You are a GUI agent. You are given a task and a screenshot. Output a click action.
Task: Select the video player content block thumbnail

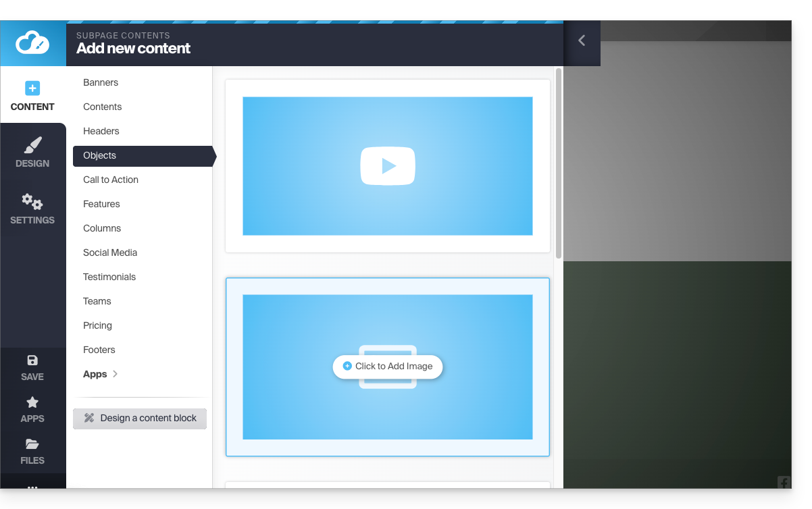pyautogui.click(x=388, y=166)
